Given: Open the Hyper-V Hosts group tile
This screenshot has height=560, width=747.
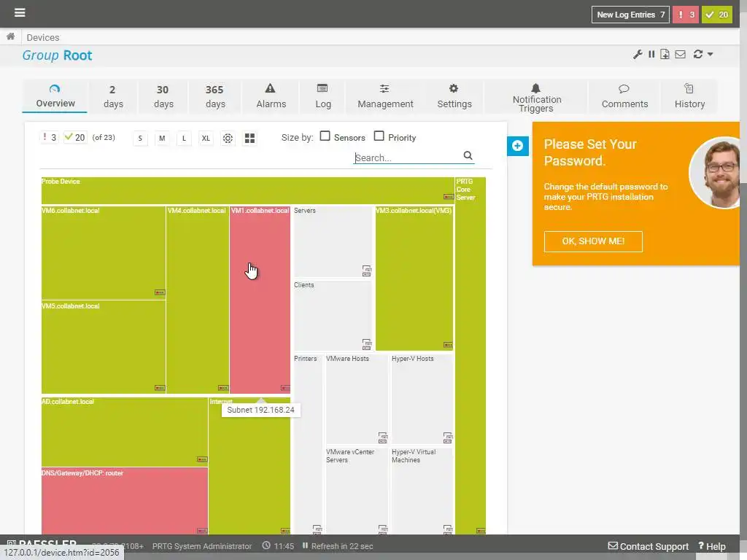Looking at the screenshot, I should (422, 399).
